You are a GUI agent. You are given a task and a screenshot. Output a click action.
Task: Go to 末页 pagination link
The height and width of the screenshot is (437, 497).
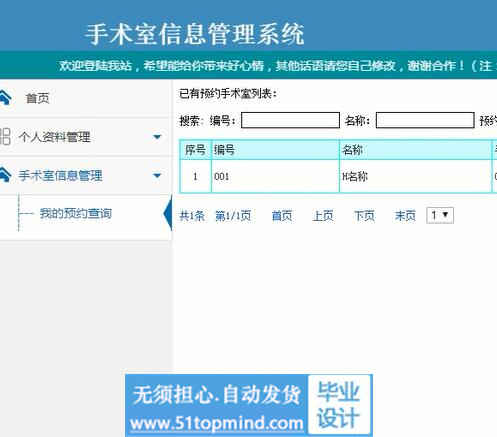[x=405, y=216]
